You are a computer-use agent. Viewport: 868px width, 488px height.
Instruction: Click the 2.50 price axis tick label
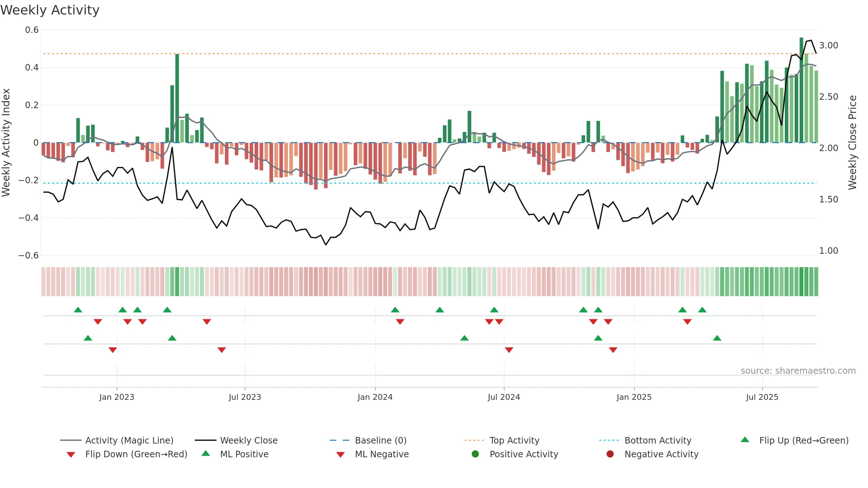tap(829, 97)
